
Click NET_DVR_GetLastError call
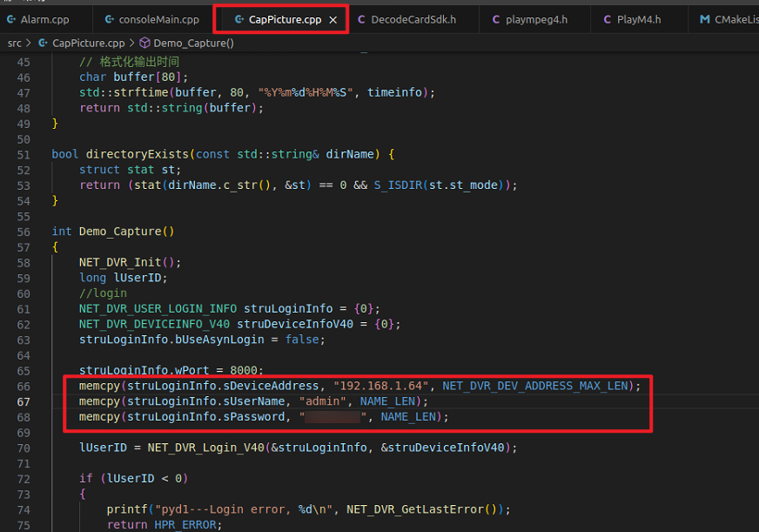(x=415, y=509)
